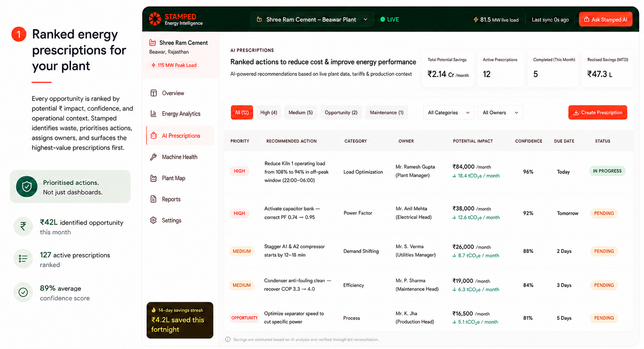This screenshot has width=644, height=349.
Task: Click the Stamped Energy Intelligence logo
Action: [176, 19]
